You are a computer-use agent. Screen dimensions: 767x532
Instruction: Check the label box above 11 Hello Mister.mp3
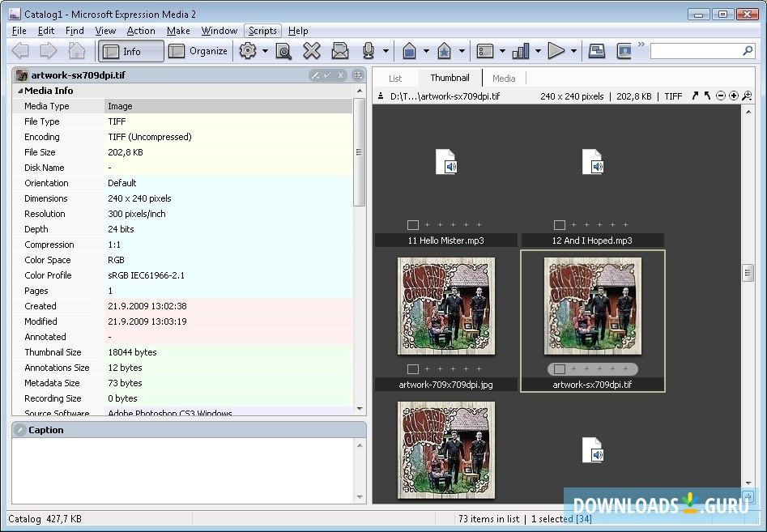click(413, 225)
